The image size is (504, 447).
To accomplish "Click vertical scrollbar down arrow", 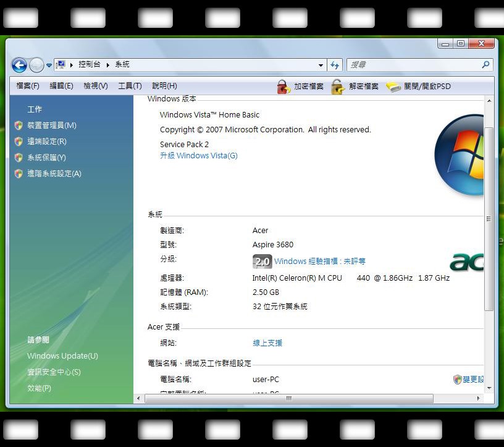I will [489, 388].
